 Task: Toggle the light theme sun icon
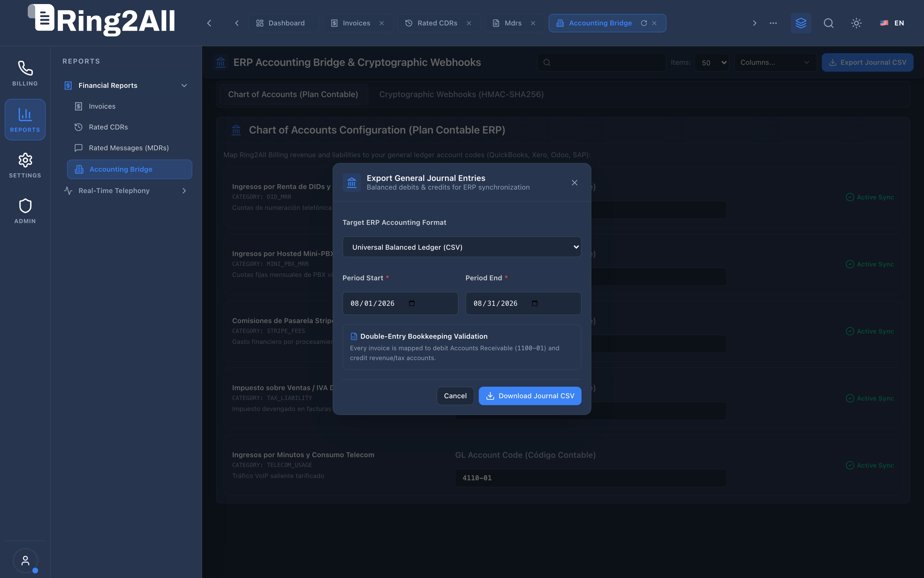(x=856, y=23)
